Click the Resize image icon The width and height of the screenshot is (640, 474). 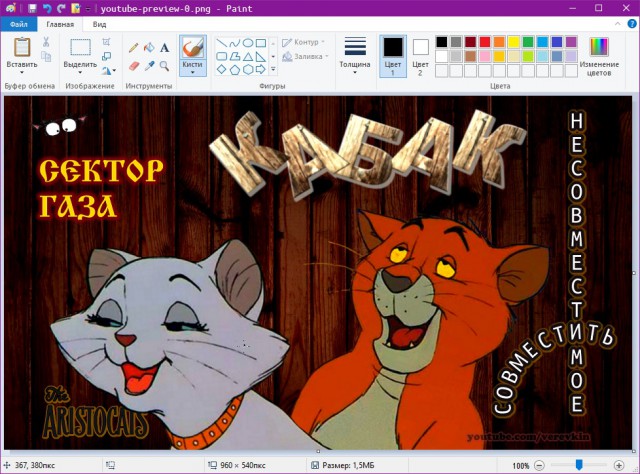point(107,56)
